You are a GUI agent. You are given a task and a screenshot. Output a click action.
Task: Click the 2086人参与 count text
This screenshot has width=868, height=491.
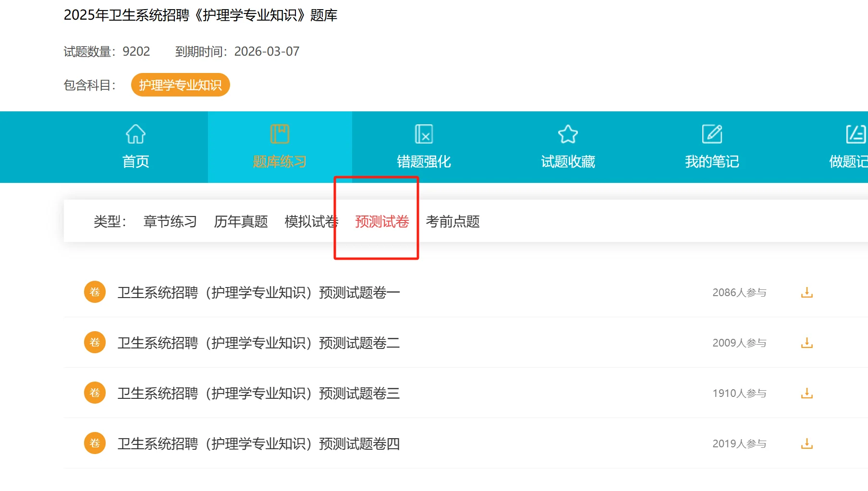pyautogui.click(x=739, y=292)
